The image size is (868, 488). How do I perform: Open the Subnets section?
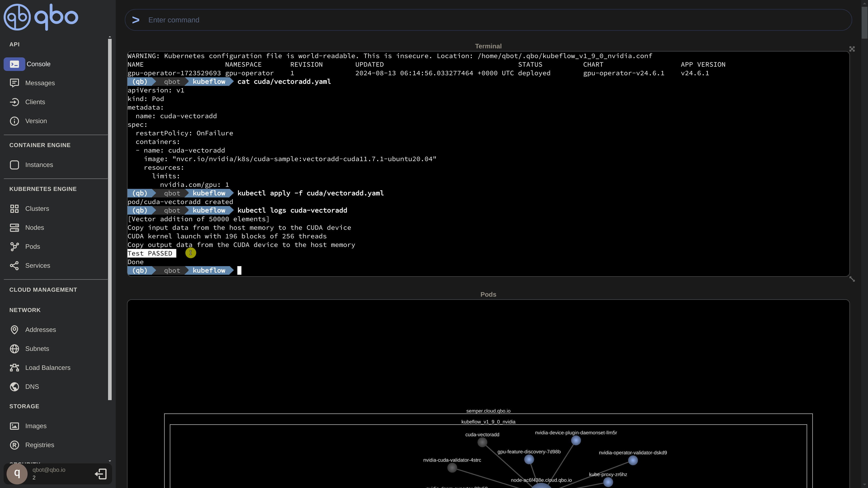click(37, 349)
